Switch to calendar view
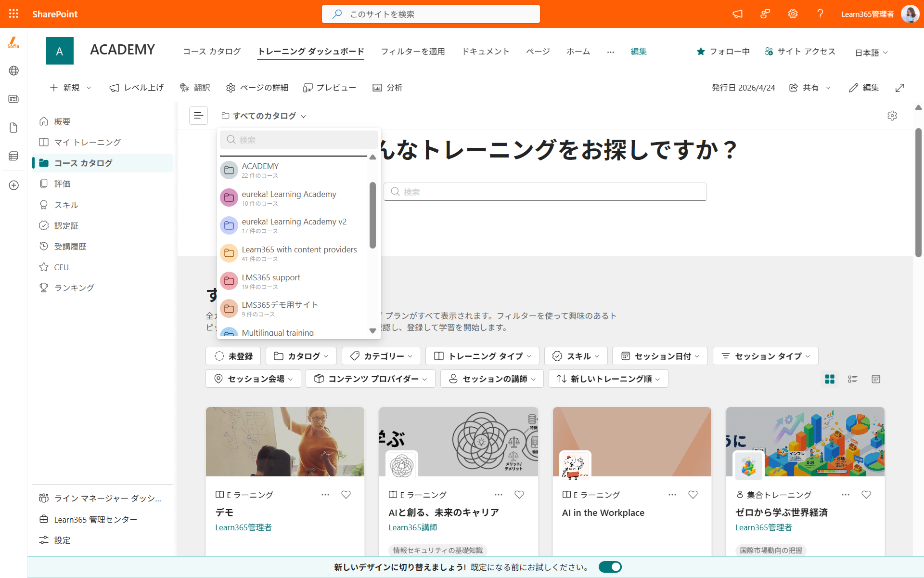The width and height of the screenshot is (924, 578). click(876, 379)
